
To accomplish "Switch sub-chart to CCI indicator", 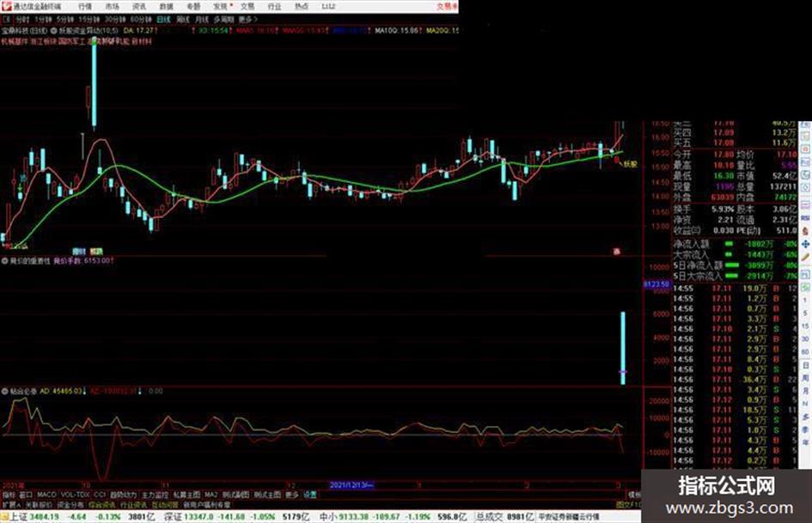I will tap(100, 495).
